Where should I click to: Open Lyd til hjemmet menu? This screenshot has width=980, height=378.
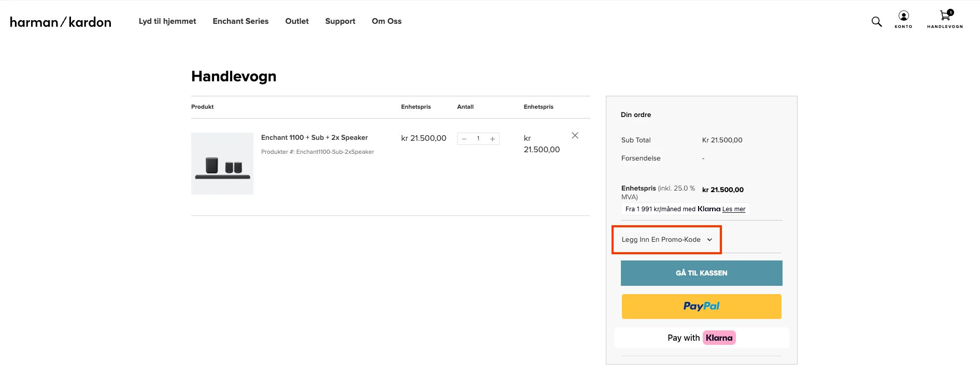click(x=167, y=21)
